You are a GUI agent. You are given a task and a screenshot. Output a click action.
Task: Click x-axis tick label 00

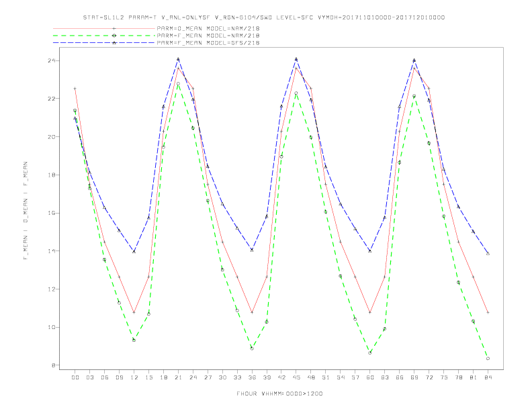coord(75,377)
